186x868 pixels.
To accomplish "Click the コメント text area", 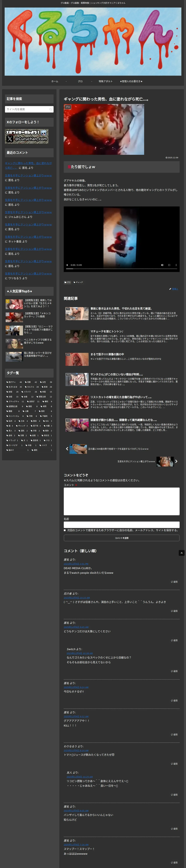I will pos(122,501).
